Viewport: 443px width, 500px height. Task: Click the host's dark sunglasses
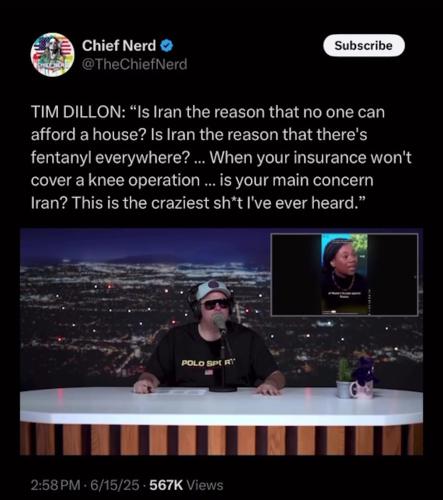tap(216, 304)
